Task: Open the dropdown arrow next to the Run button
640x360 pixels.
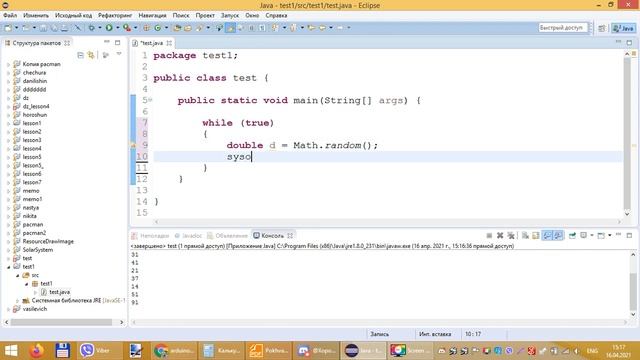Action: pos(118,28)
